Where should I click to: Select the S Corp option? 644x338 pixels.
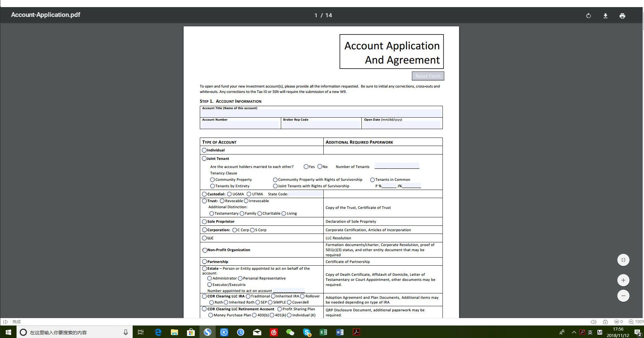[252, 230]
